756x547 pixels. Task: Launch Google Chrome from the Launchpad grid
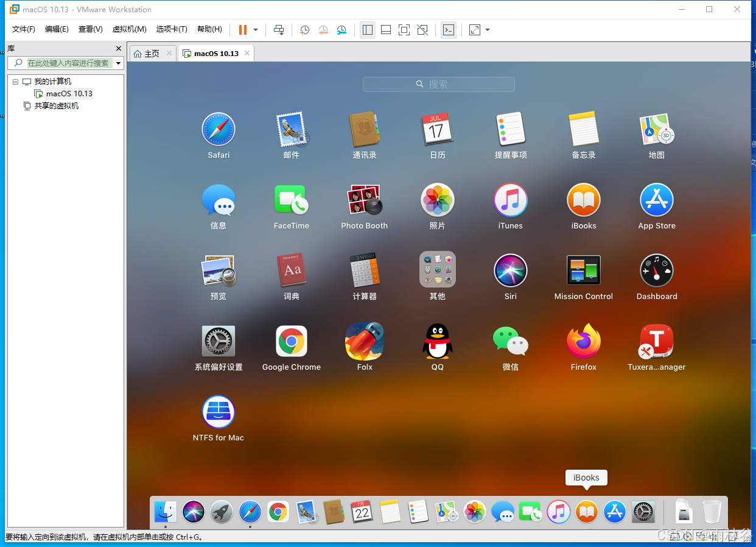pyautogui.click(x=292, y=341)
